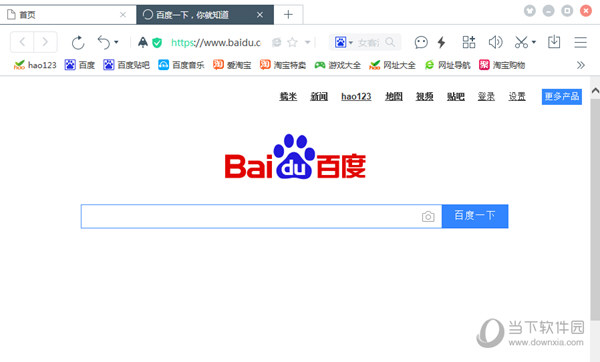Show more bookmarks with double chevron
The height and width of the screenshot is (362, 600).
[580, 65]
